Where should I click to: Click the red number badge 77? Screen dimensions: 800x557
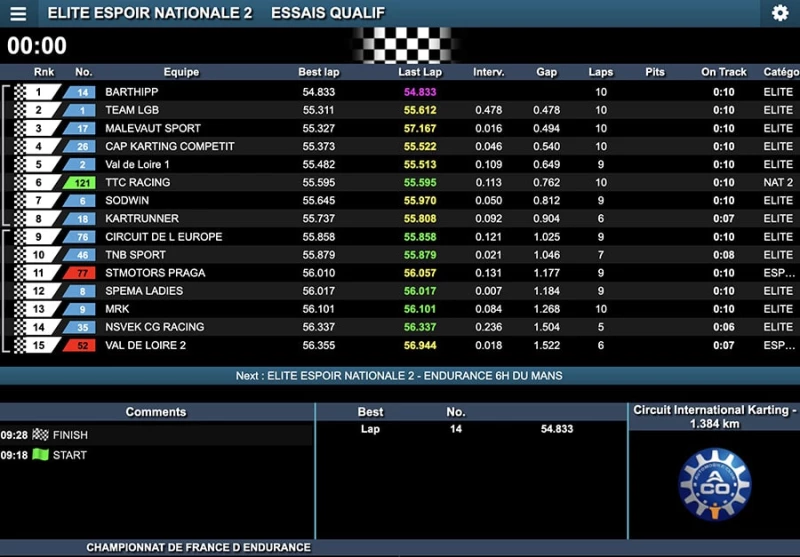(80, 273)
